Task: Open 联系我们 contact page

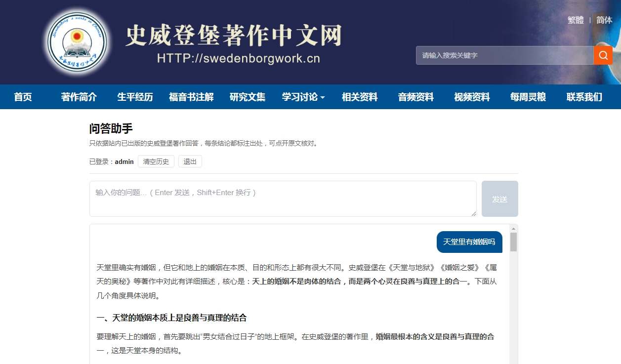Action: click(x=584, y=97)
